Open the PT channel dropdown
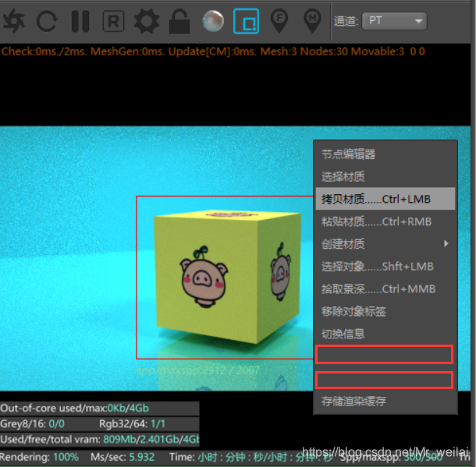Viewport: 476px width, 467px height. (394, 21)
